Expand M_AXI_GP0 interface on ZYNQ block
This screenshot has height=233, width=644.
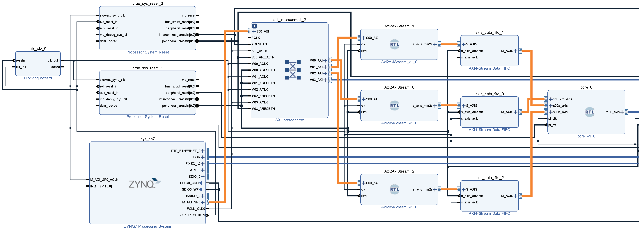203,202
